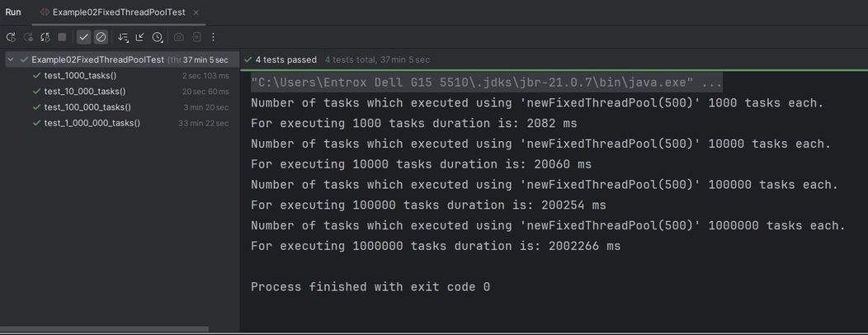Viewport: 868px width, 335px height.
Task: Open Test History clock dropdown
Action: point(158,37)
